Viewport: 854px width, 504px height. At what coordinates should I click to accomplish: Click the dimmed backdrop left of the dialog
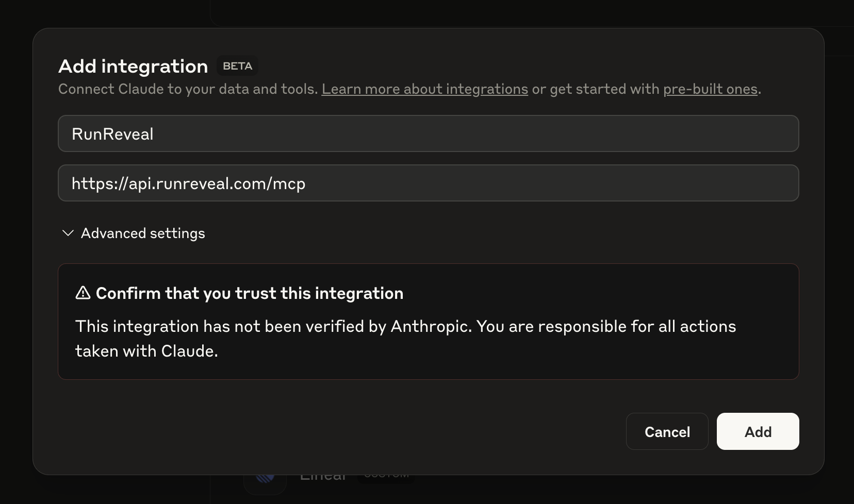click(15, 258)
